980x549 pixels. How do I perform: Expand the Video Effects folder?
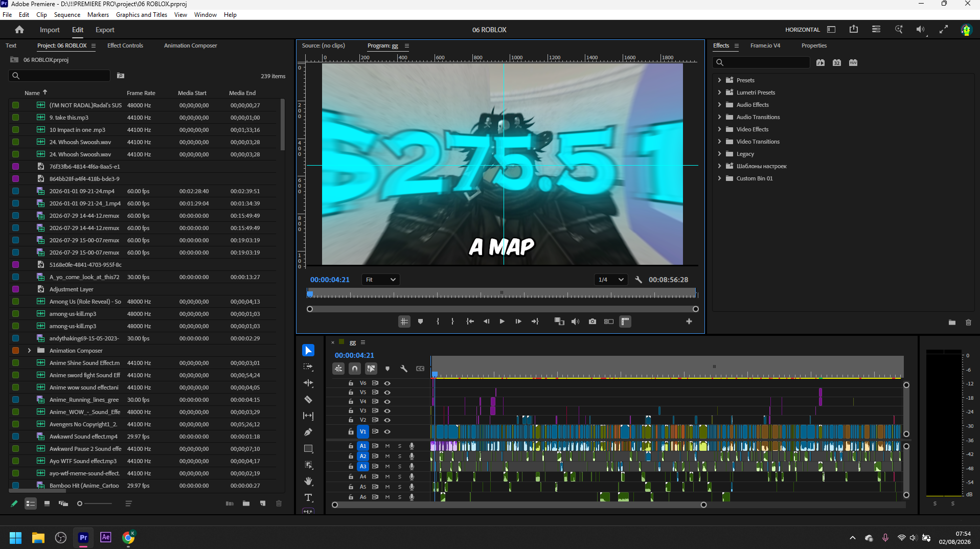click(719, 129)
